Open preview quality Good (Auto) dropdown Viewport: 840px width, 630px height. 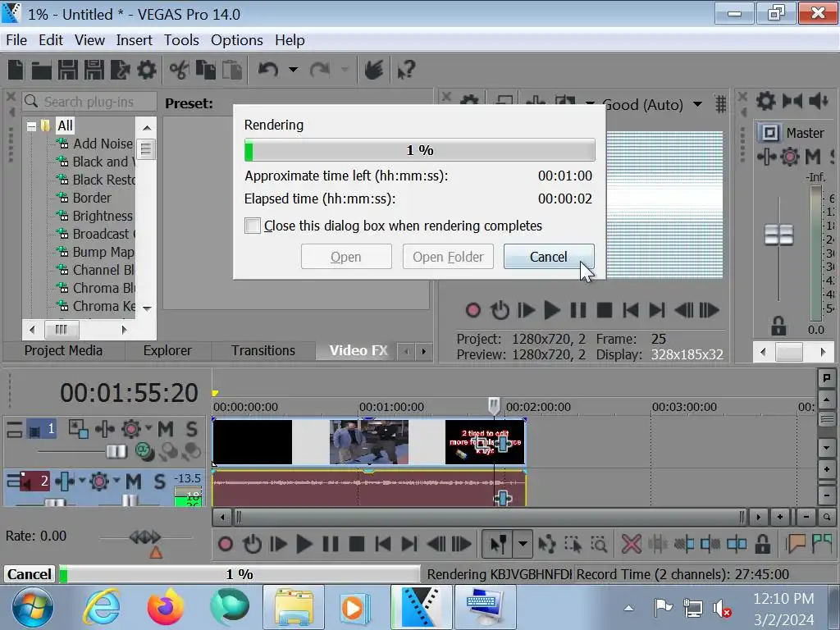tap(697, 104)
